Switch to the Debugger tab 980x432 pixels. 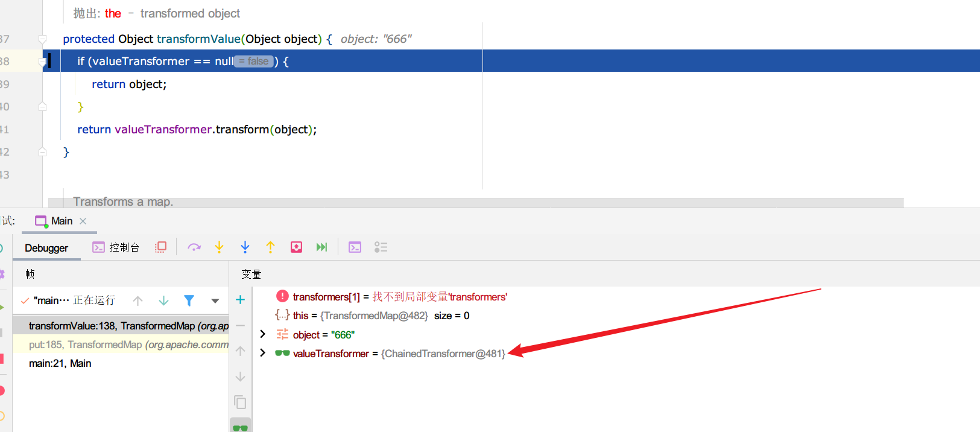tap(46, 248)
